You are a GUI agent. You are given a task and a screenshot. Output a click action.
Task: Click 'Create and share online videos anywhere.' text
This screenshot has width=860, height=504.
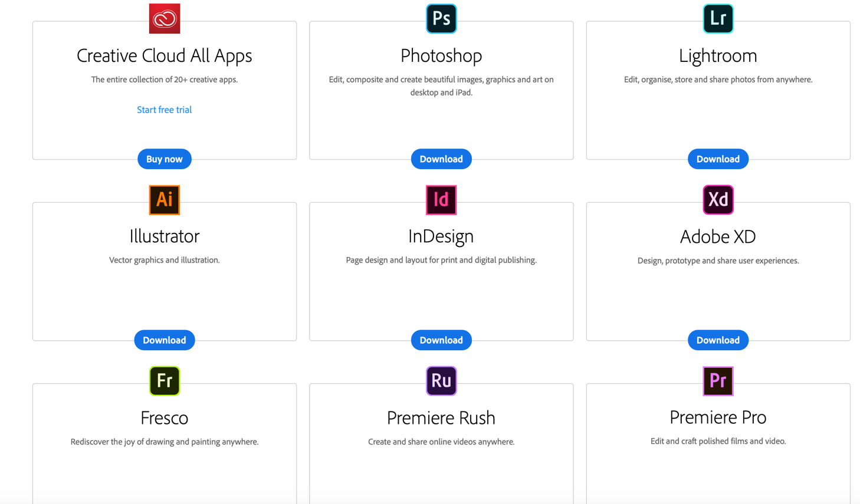441,442
